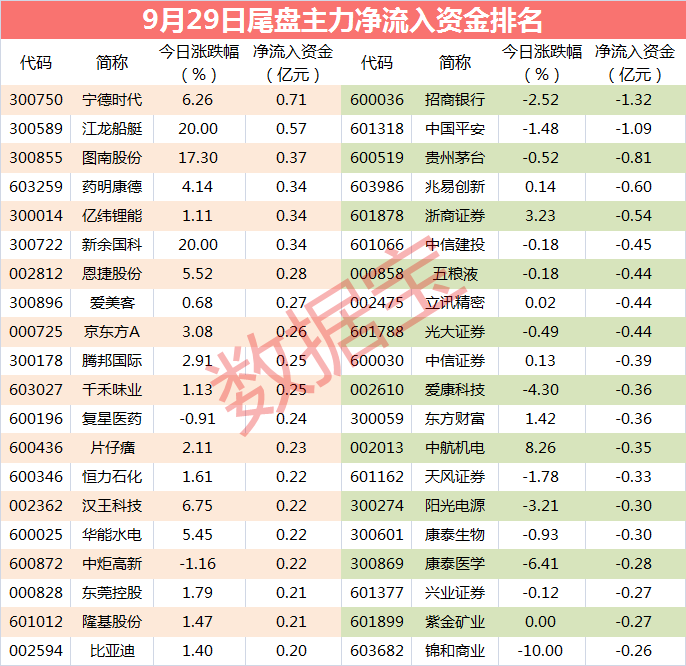Click 复星医药 change value -0.91

point(197,419)
